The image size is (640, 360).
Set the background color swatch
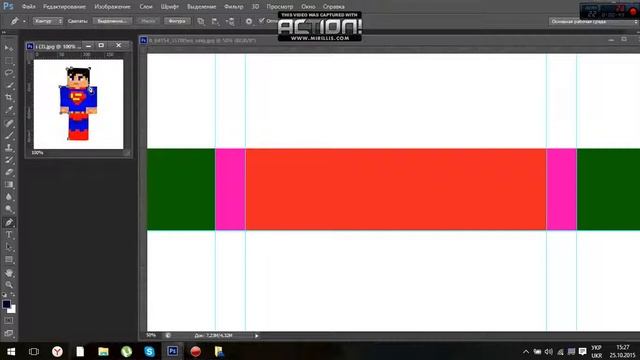click(13, 310)
